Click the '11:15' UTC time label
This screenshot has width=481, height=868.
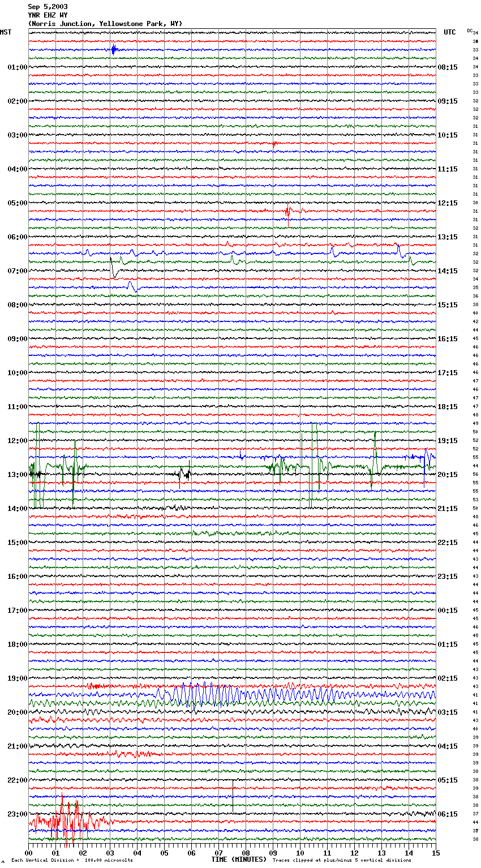448,169
